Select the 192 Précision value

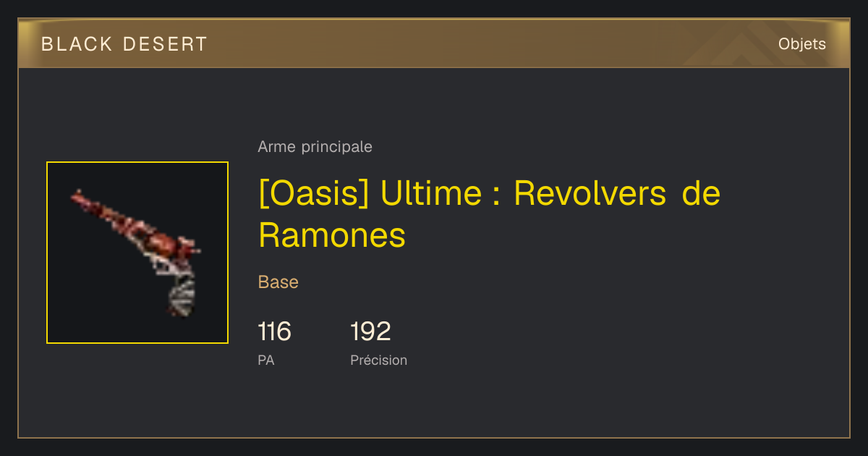pos(370,332)
